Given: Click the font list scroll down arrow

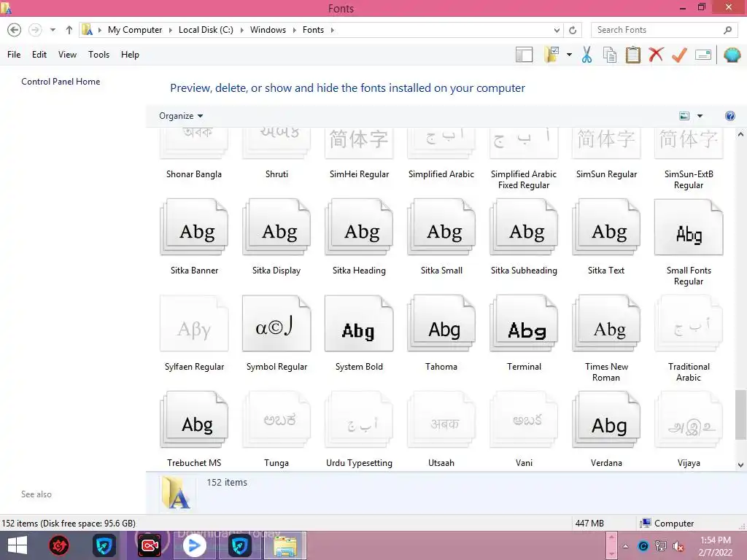Looking at the screenshot, I should click(740, 465).
